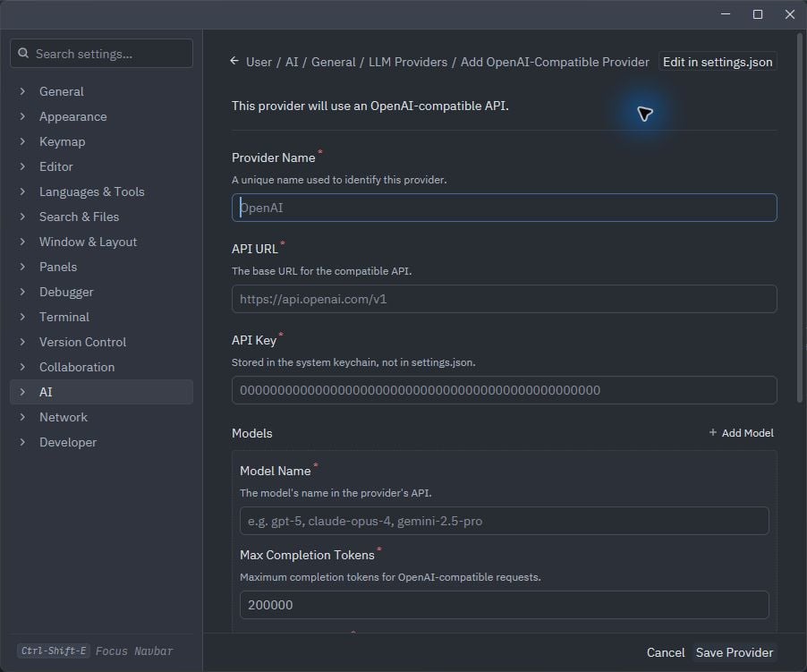
Task: Expand the General section chevron
Action: (x=22, y=91)
